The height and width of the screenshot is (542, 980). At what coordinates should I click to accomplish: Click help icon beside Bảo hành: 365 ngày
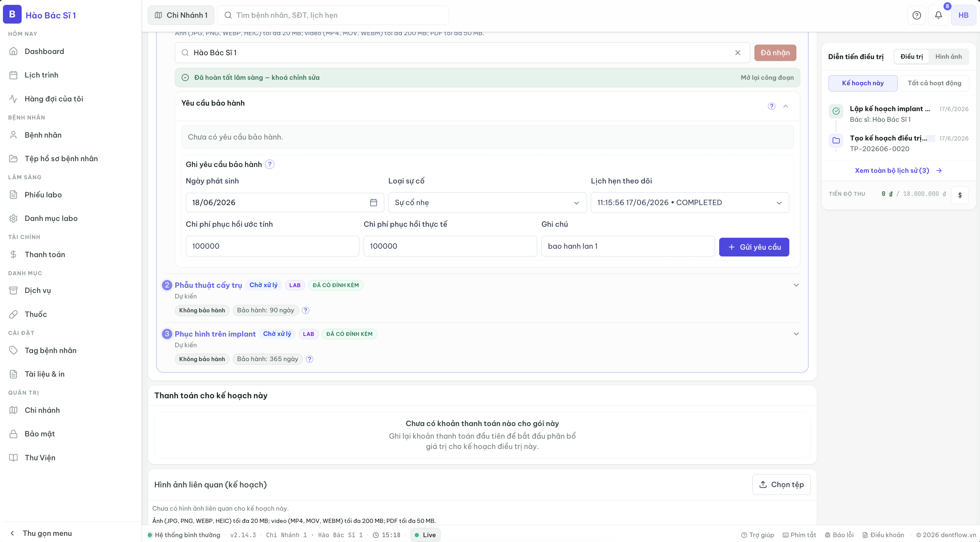(310, 359)
